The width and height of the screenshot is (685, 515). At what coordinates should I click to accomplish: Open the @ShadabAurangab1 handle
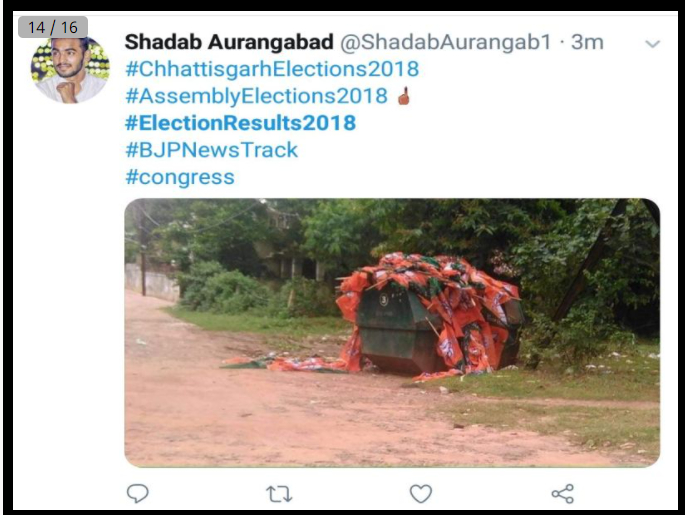(446, 42)
